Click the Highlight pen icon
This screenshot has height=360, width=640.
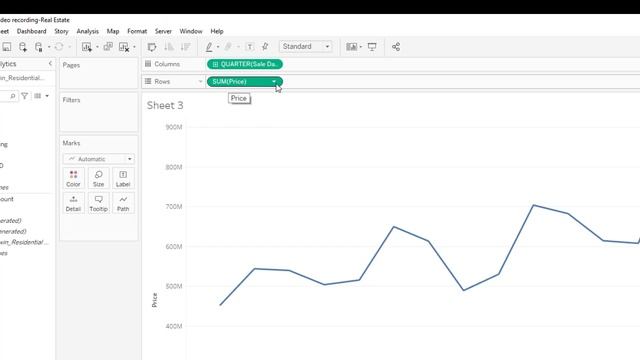(209, 47)
